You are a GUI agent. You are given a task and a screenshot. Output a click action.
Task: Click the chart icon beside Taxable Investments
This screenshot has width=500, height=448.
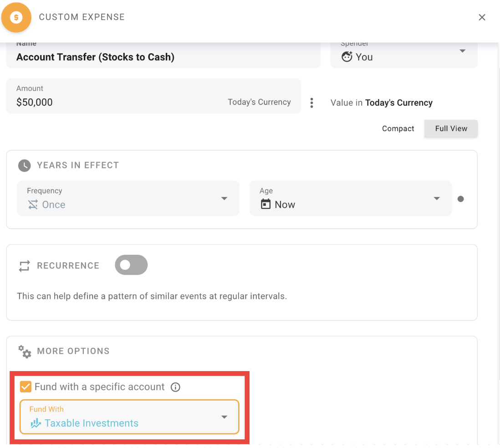coord(35,423)
